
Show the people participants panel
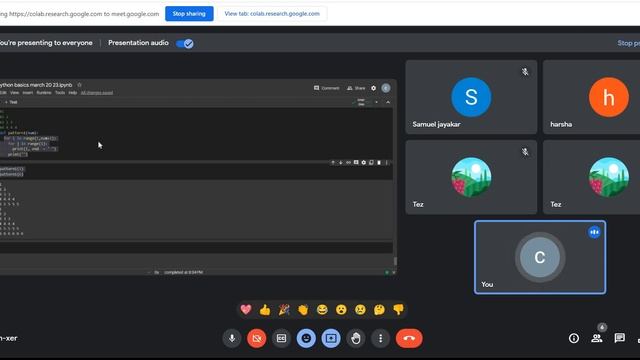coord(597,338)
